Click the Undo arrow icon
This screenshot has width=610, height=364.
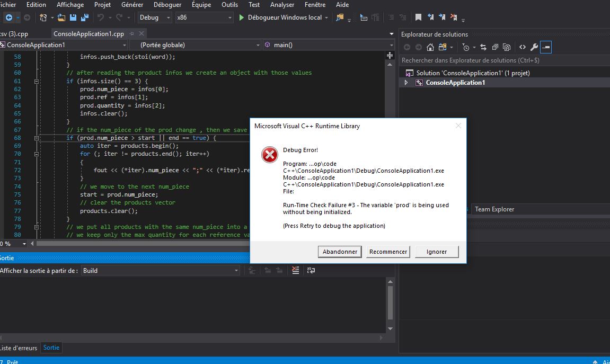[101, 17]
